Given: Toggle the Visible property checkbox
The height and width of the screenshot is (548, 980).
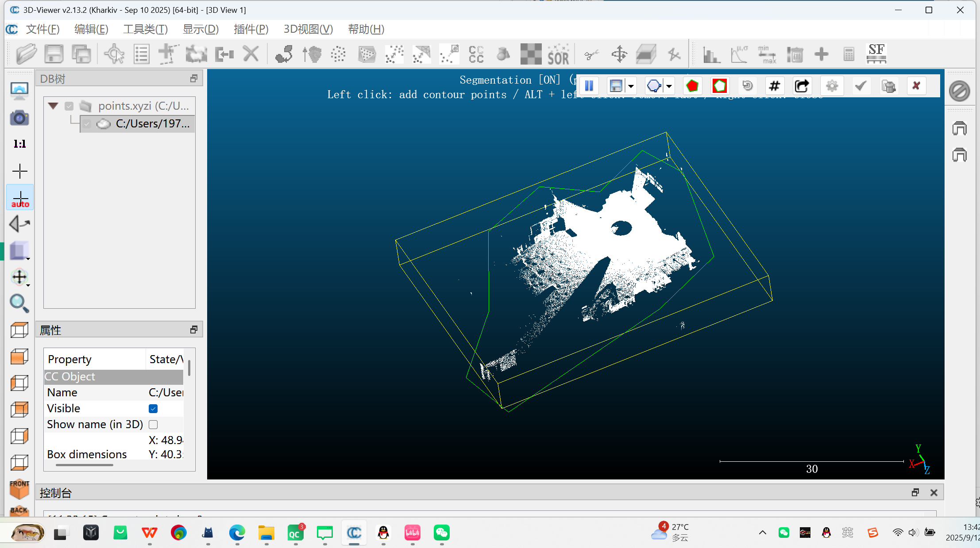Looking at the screenshot, I should pyautogui.click(x=153, y=409).
